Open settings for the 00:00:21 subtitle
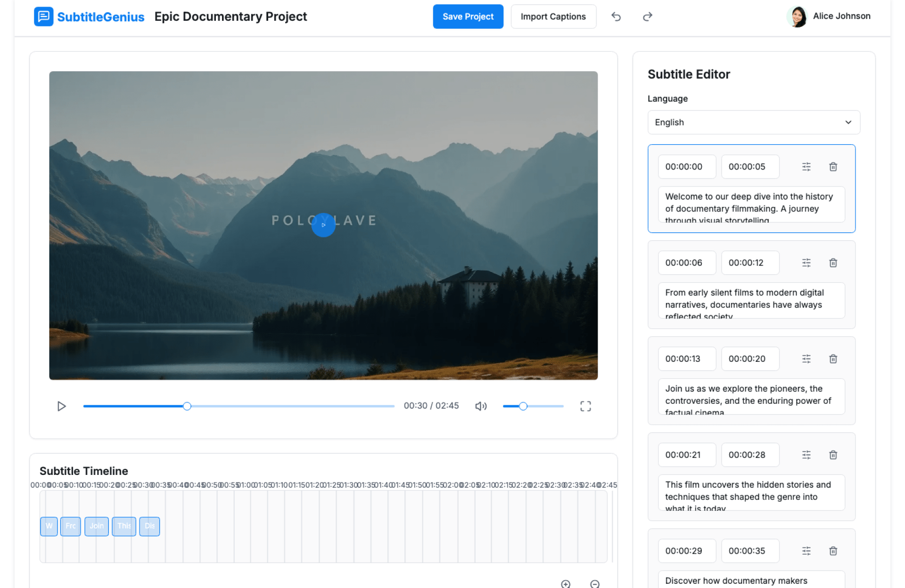The image size is (905, 588). point(806,455)
